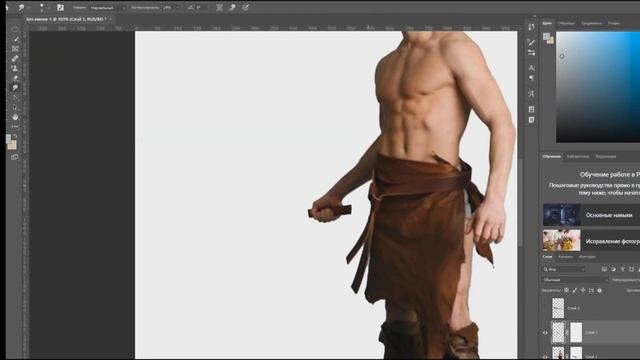The width and height of the screenshot is (640, 360).
Task: Open the notes panel icon at strip bottom
Action: click(531, 120)
